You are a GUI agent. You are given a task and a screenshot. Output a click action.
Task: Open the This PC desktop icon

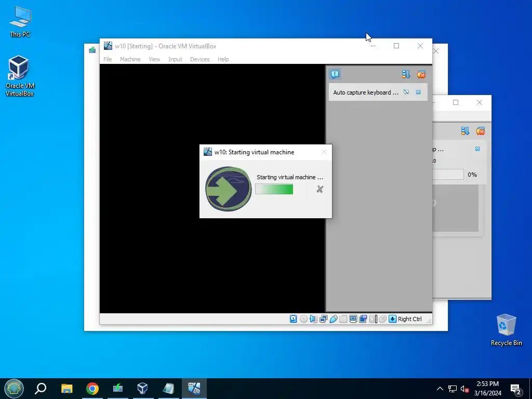pyautogui.click(x=20, y=21)
